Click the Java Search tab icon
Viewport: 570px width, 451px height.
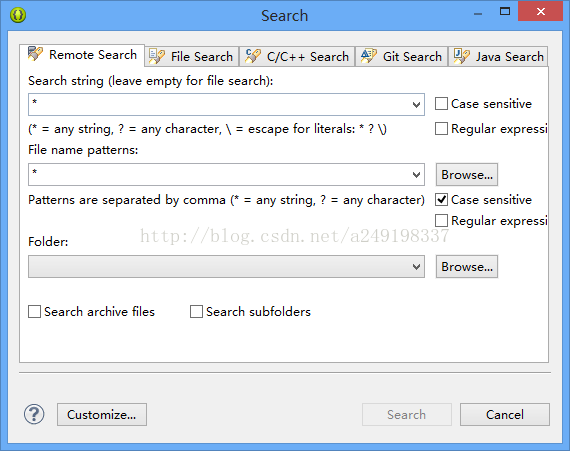[462, 56]
